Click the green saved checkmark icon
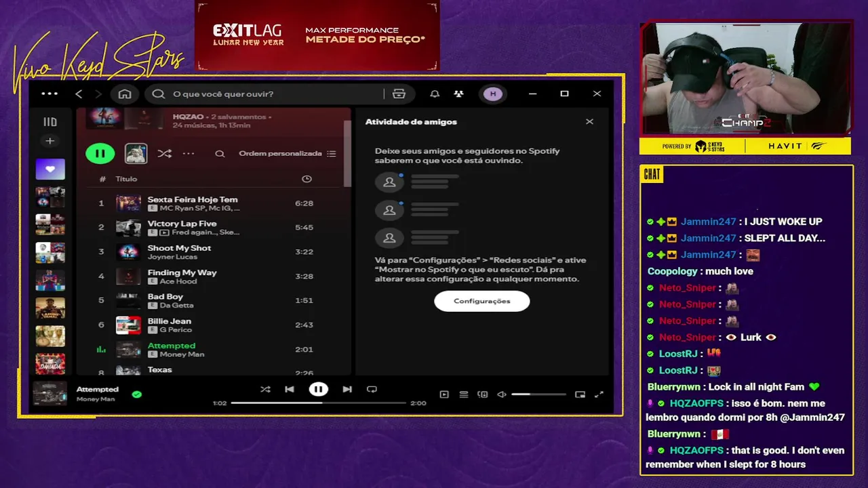Image resolution: width=868 pixels, height=488 pixels. 137,394
